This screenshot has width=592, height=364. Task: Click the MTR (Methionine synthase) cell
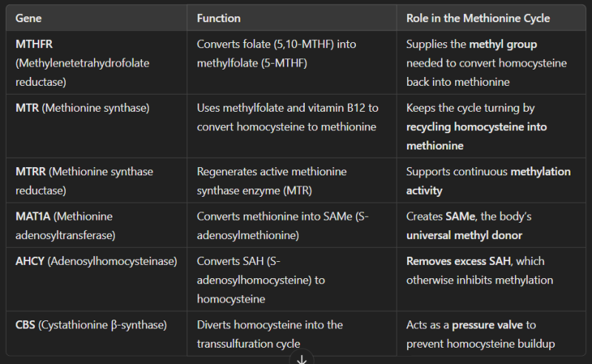[x=82, y=108]
